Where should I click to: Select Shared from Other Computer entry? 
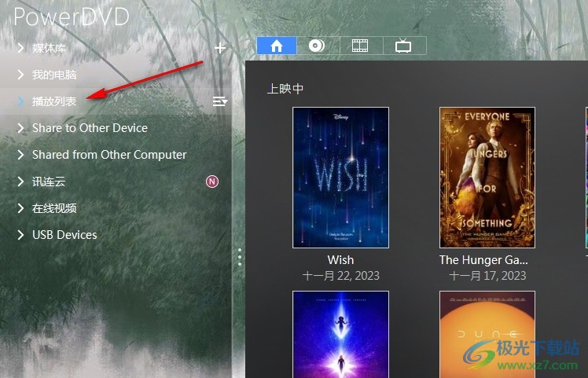pos(109,155)
